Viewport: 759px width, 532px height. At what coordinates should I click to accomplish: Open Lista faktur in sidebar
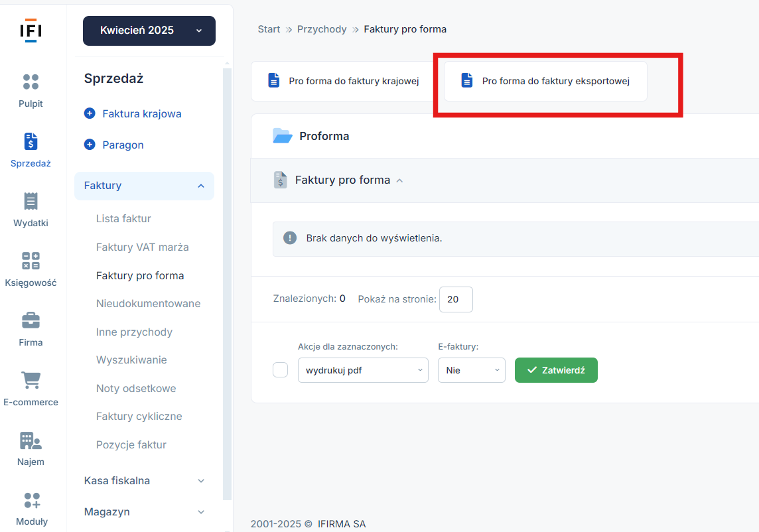tap(123, 218)
